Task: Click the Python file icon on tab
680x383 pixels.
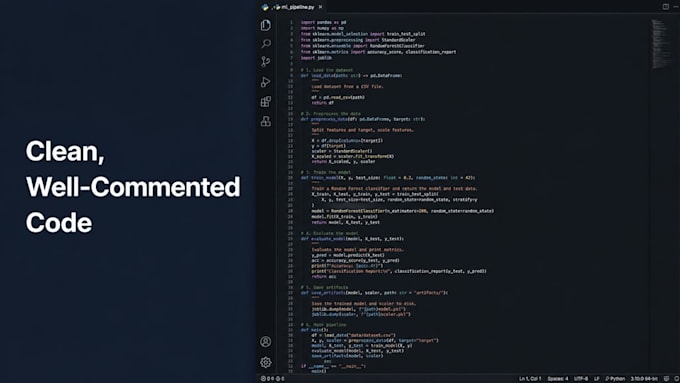Action: pyautogui.click(x=265, y=7)
